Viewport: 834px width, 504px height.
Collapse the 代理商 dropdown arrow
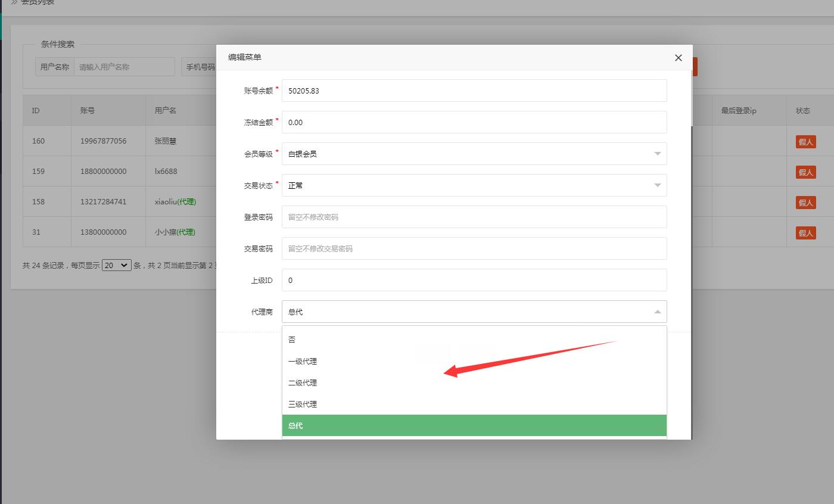coord(657,312)
